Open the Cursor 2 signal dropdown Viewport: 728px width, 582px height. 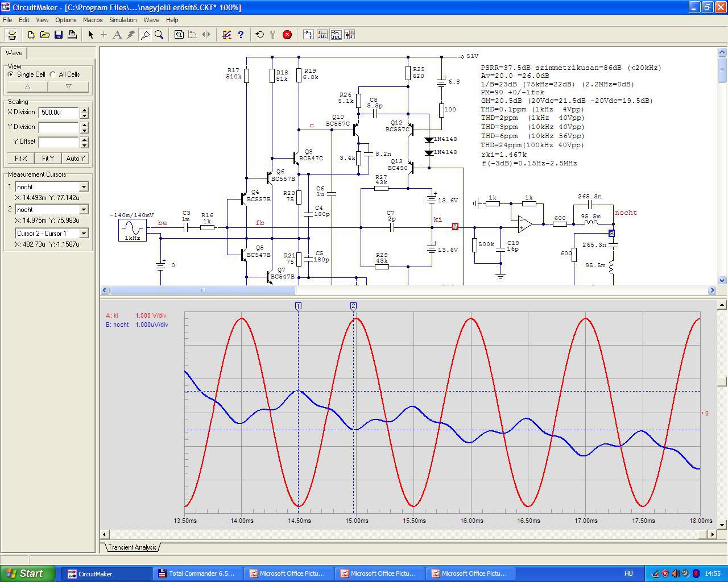[84, 210]
